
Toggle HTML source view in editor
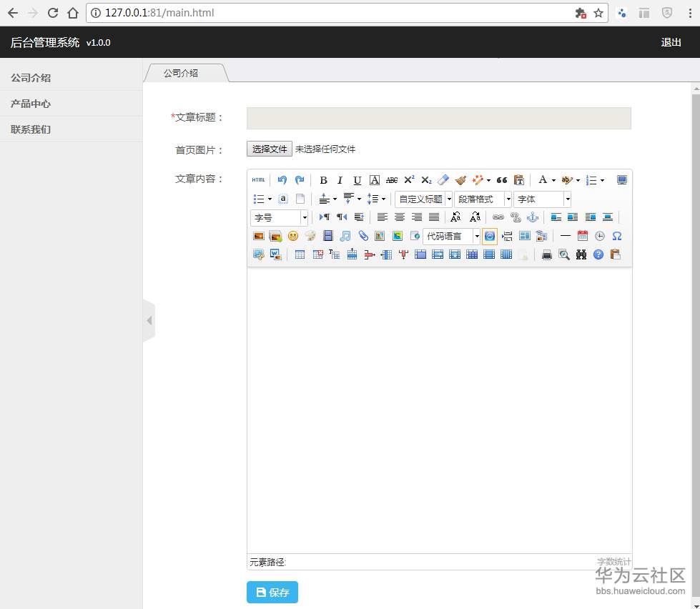click(258, 180)
